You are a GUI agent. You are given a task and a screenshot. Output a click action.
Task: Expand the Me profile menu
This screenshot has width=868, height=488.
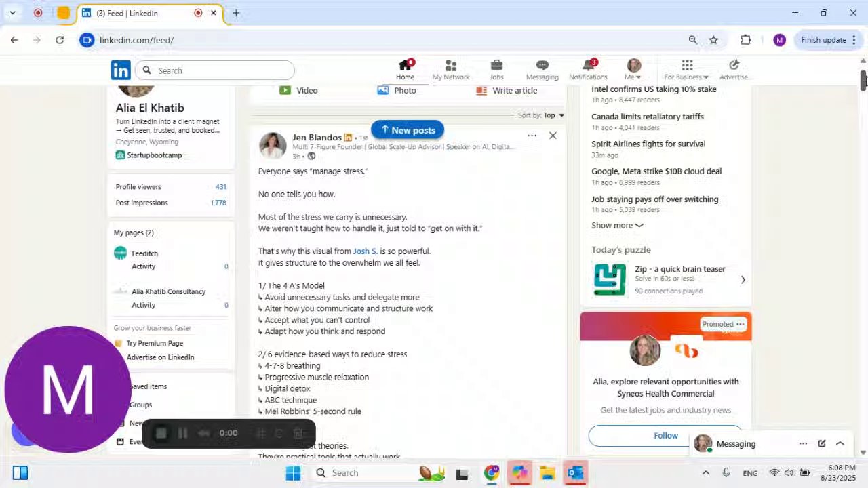click(633, 70)
